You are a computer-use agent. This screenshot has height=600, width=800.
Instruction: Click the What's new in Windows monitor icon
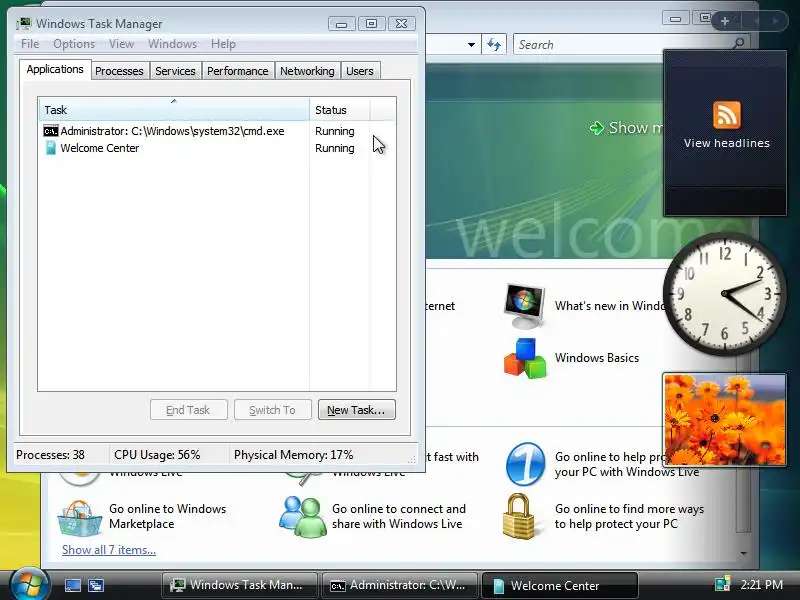(524, 306)
